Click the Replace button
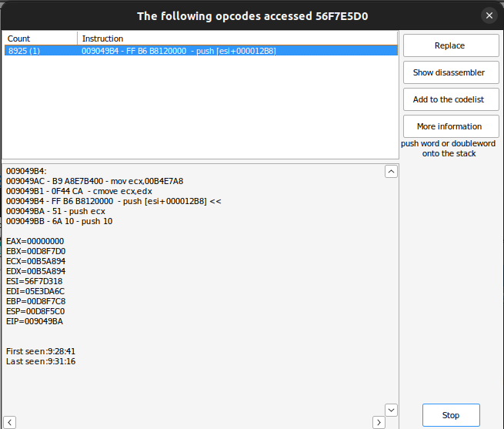Screen dimensions: 504x429 point(451,45)
